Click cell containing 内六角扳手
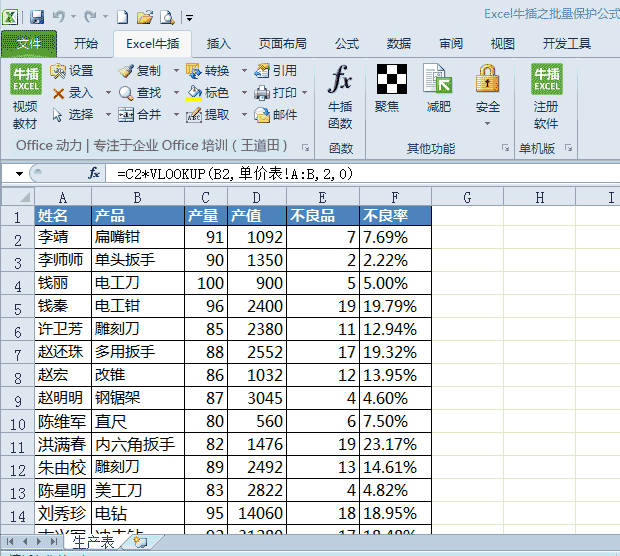Viewport: 620px width, 556px height. pyautogui.click(x=138, y=444)
